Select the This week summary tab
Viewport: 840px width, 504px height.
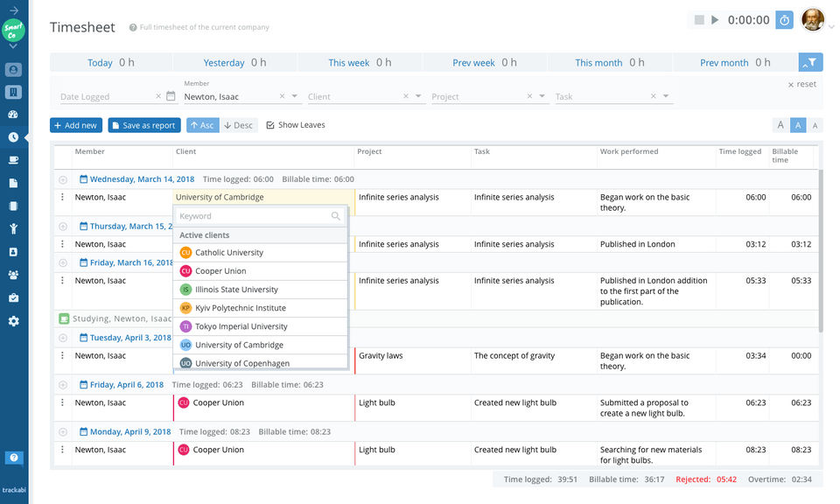[360, 63]
